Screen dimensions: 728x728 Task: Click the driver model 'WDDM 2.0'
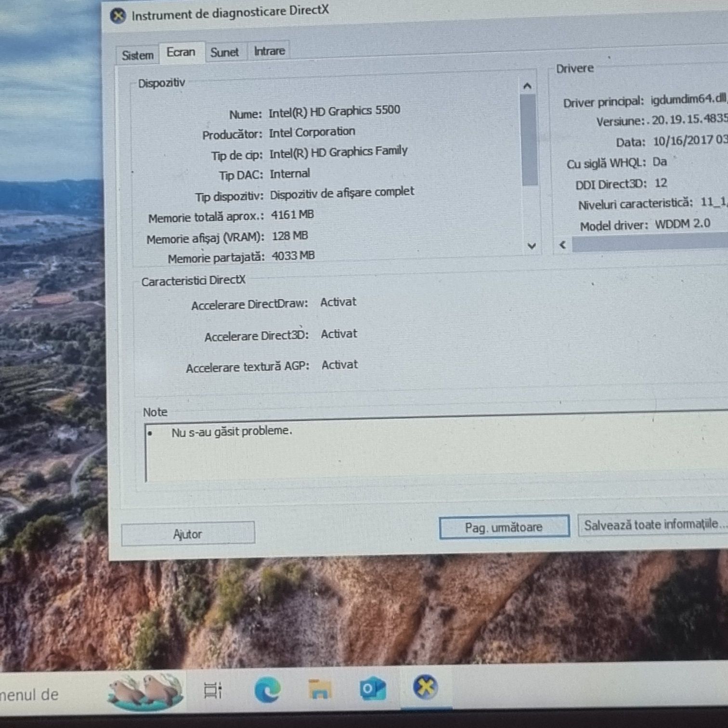[683, 224]
